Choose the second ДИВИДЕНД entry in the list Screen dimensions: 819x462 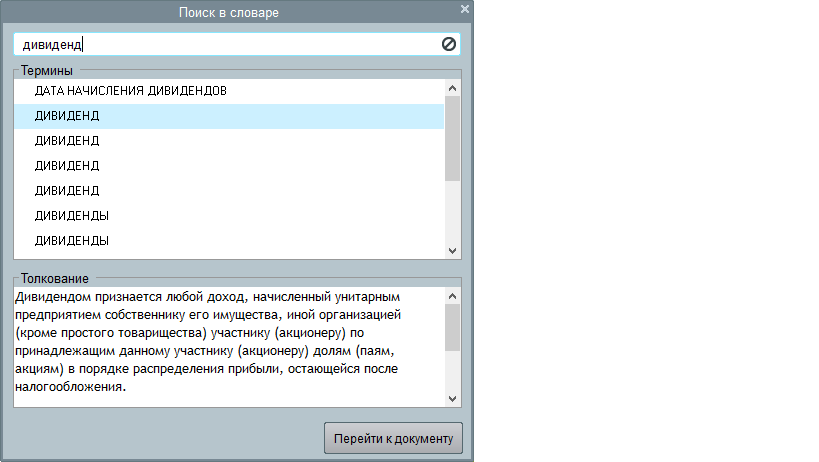tap(67, 141)
